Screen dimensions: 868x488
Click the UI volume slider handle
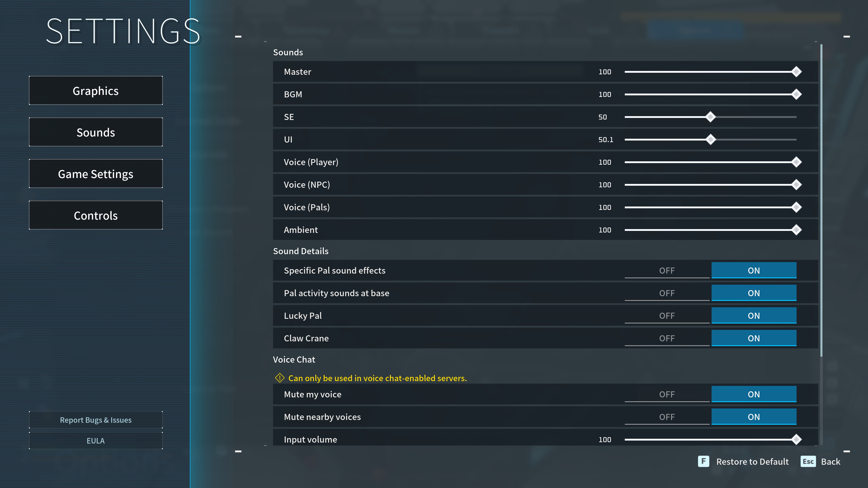pos(711,139)
